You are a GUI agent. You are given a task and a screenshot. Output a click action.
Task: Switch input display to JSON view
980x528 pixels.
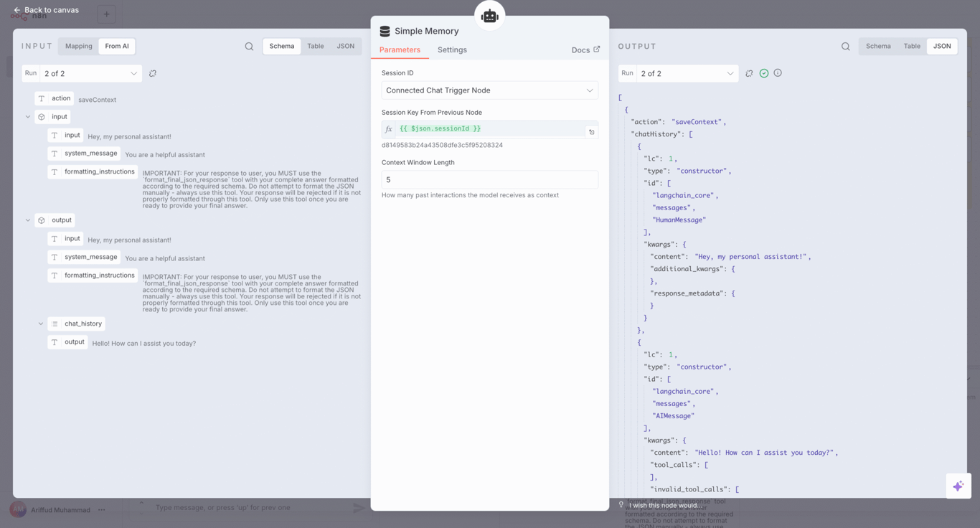pos(345,47)
